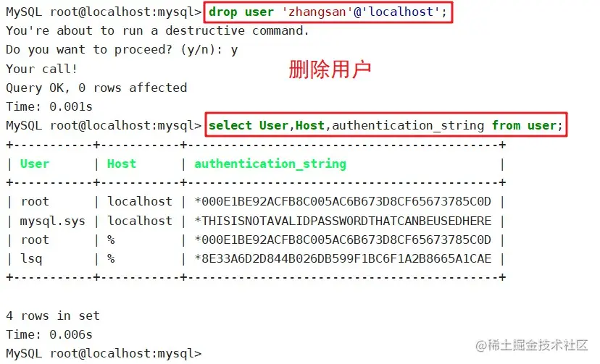Screen dimensions: 600x364
Task: Click the 'Your call!' output line
Action: tap(42, 69)
